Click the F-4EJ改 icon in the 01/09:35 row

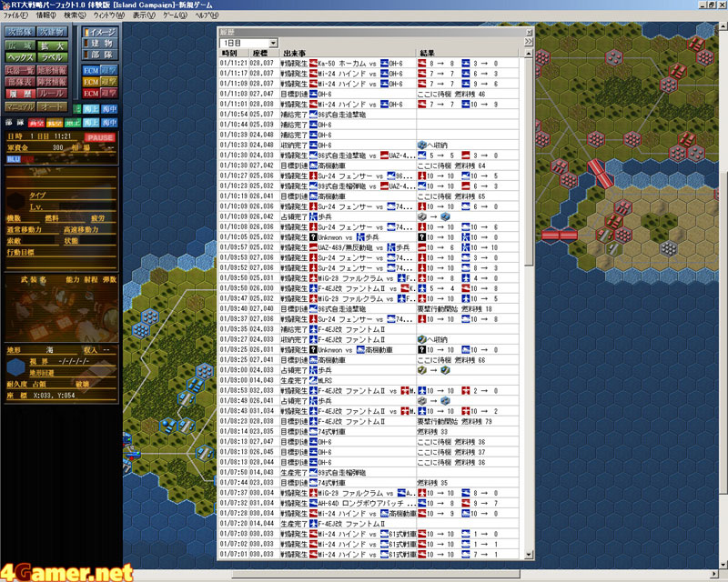(x=313, y=329)
